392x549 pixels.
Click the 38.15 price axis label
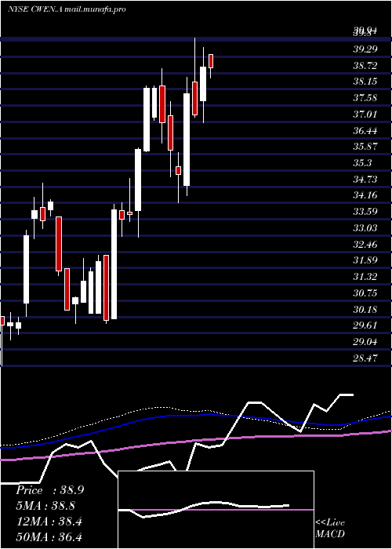tap(365, 82)
